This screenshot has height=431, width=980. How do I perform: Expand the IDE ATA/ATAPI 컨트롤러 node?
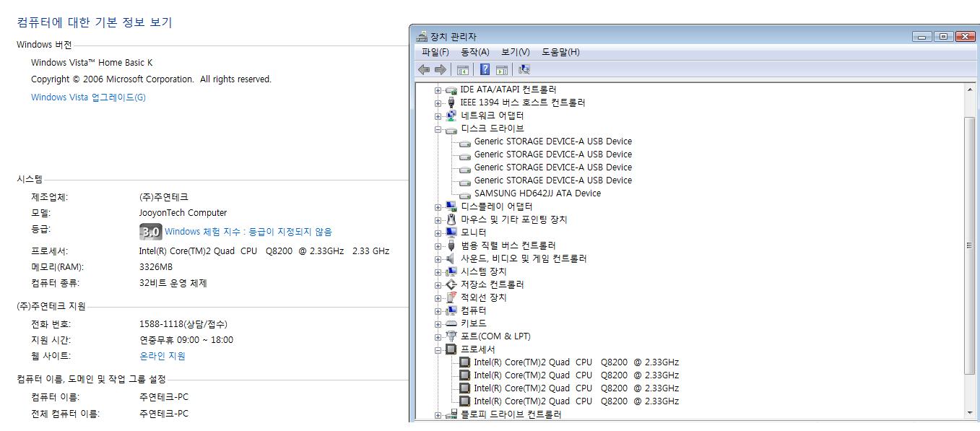438,90
